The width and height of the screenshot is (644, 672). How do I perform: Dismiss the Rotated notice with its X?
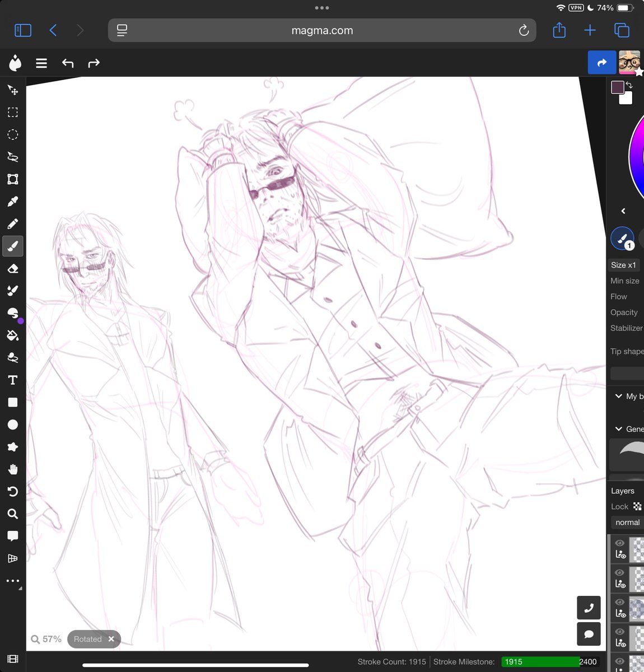(x=111, y=639)
